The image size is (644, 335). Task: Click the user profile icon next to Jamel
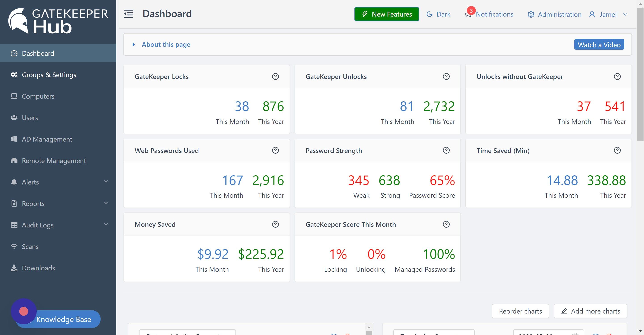tap(592, 15)
